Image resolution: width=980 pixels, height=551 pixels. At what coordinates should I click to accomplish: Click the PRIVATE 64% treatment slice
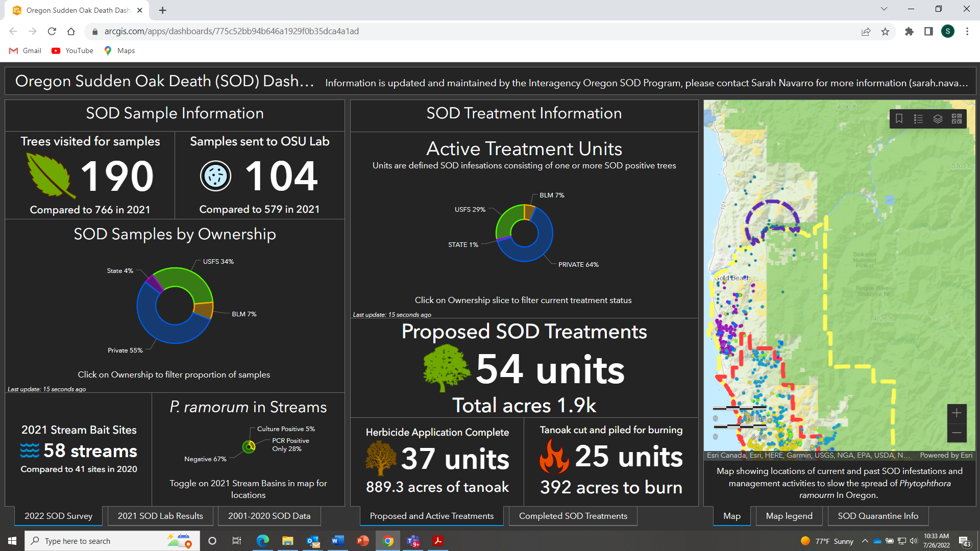tap(538, 249)
